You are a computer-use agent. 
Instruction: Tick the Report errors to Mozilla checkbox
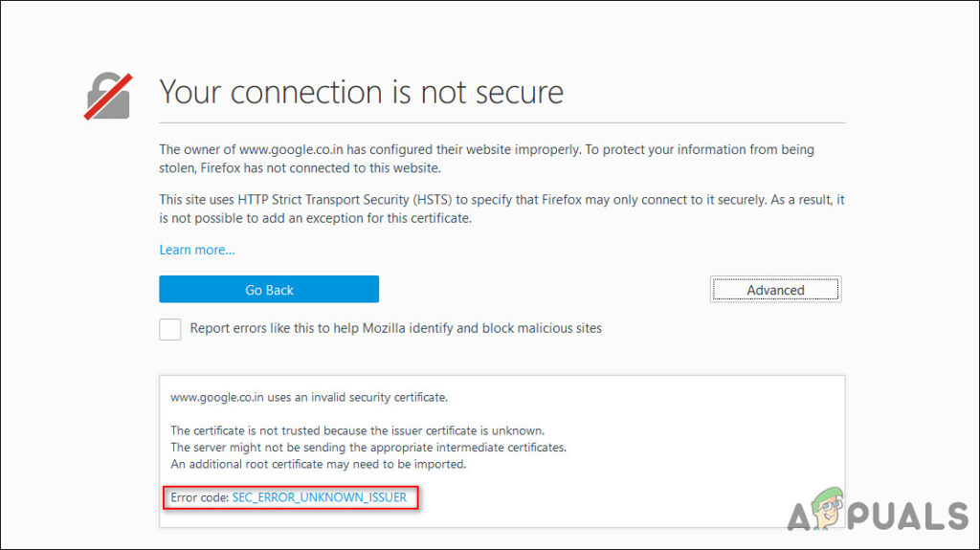point(170,329)
